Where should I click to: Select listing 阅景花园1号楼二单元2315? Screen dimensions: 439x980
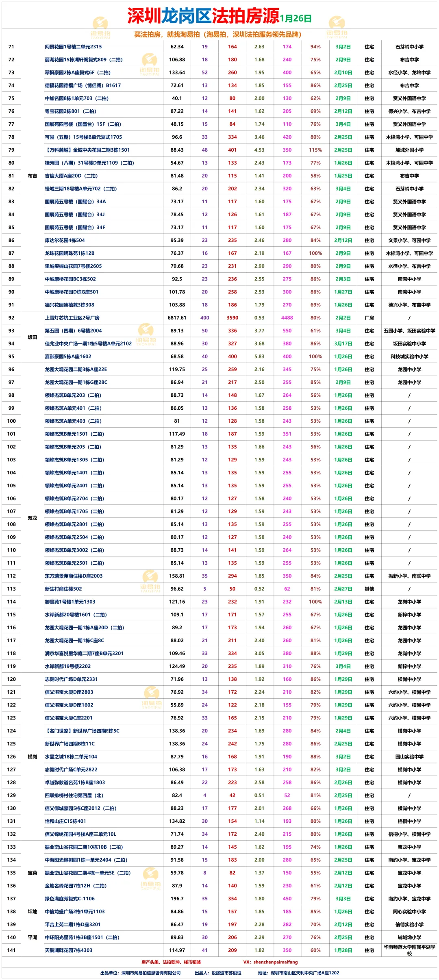[x=73, y=47]
